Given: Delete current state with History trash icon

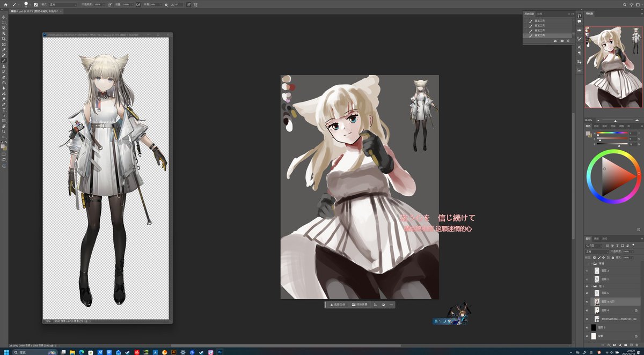Looking at the screenshot, I should click(x=568, y=41).
